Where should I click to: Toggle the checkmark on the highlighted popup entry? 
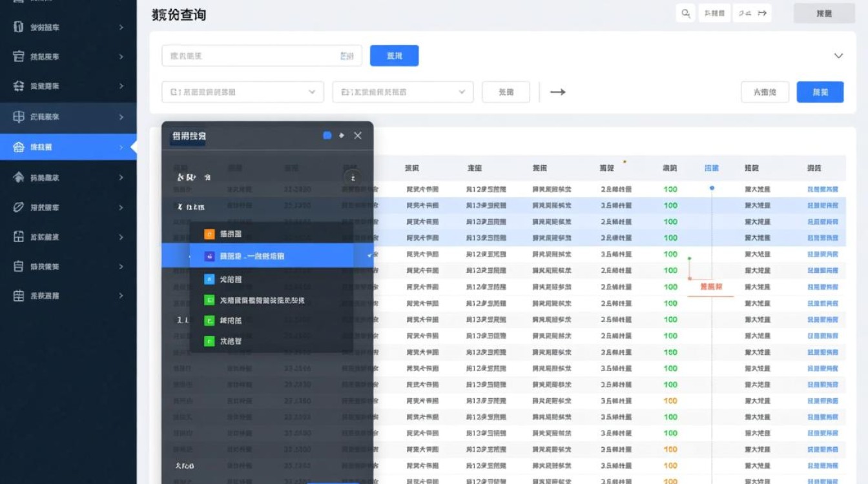[x=370, y=256]
